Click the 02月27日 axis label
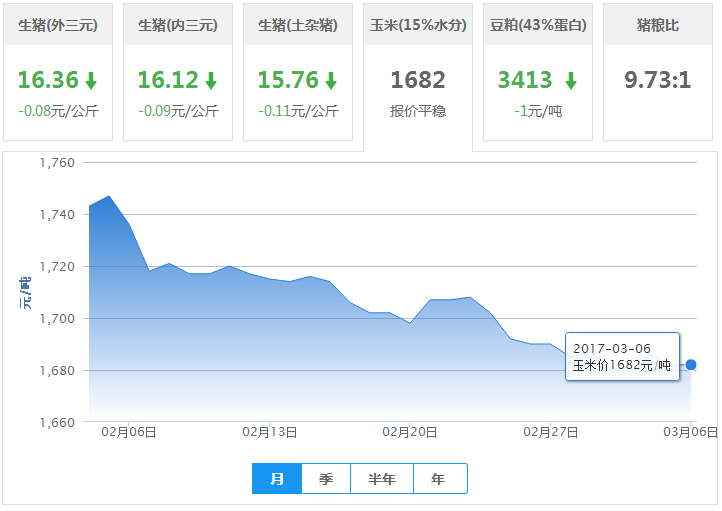 click(x=551, y=432)
